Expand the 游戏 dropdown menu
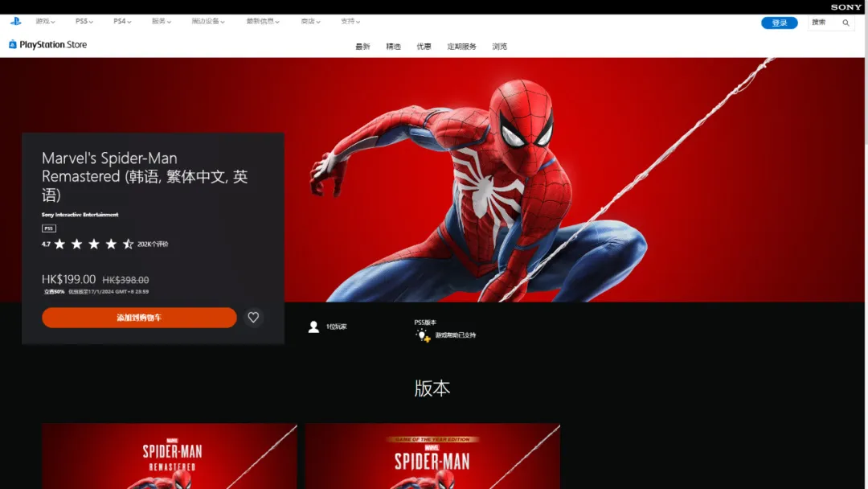The width and height of the screenshot is (868, 489). [45, 21]
